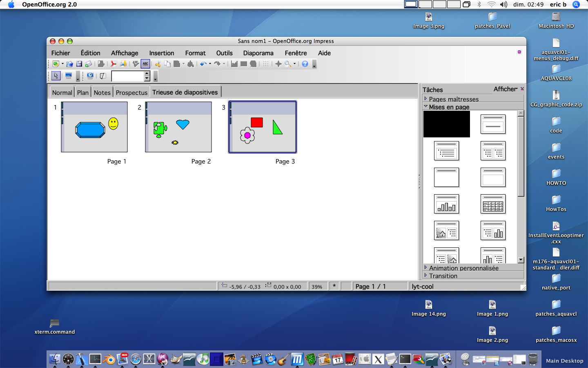Open the Redo history dropdown arrow
588x368 pixels.
[x=224, y=64]
